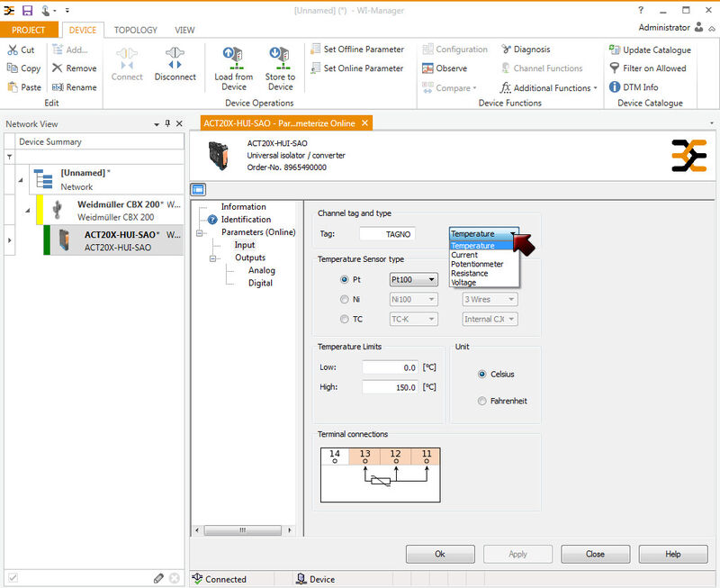This screenshot has height=588, width=720.
Task: Click the Disconnect device icon
Action: tap(175, 59)
